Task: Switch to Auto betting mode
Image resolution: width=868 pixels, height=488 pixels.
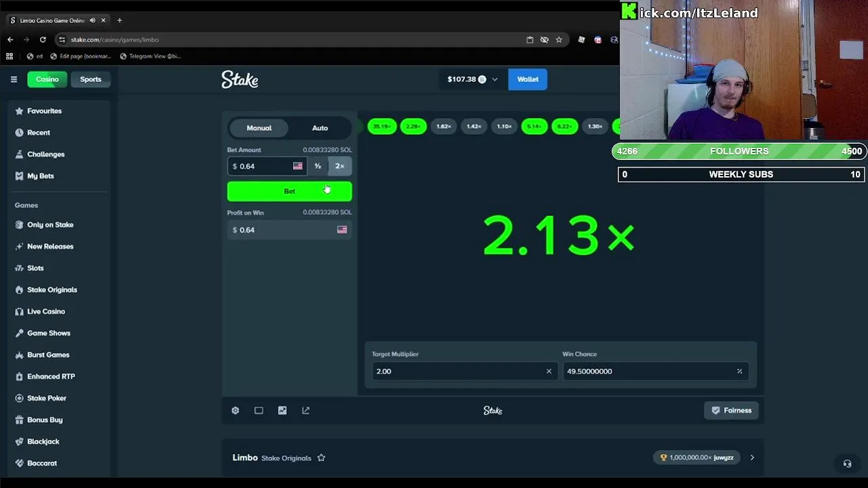Action: (x=320, y=127)
